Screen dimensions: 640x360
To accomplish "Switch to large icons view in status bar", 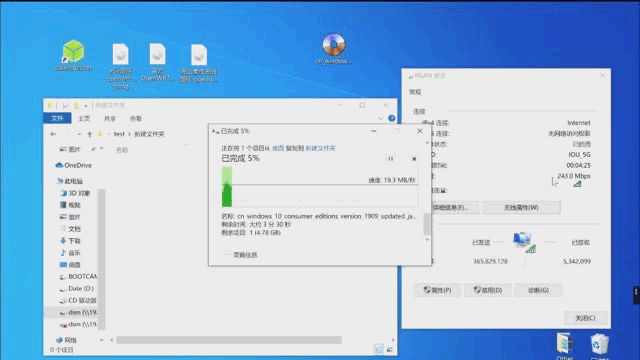I will (390, 349).
